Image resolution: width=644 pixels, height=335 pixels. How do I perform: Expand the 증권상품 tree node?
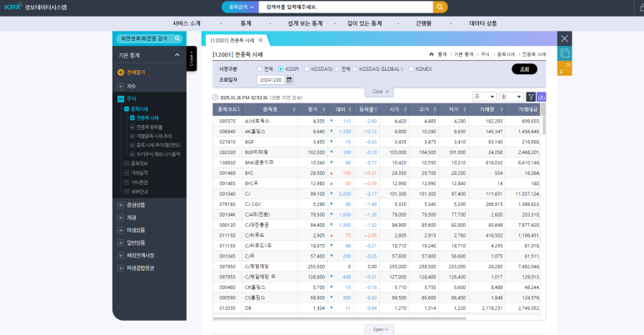121,205
